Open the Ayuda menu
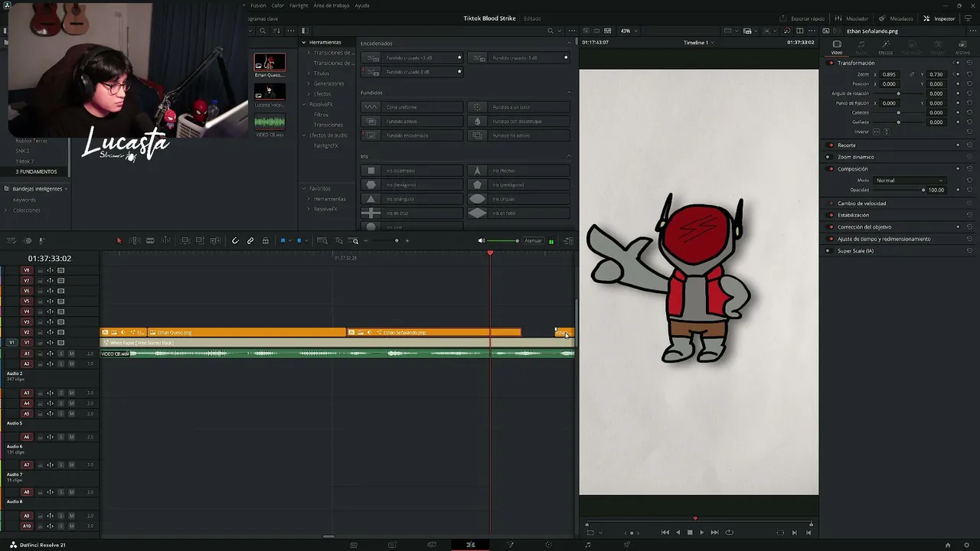 tap(362, 5)
